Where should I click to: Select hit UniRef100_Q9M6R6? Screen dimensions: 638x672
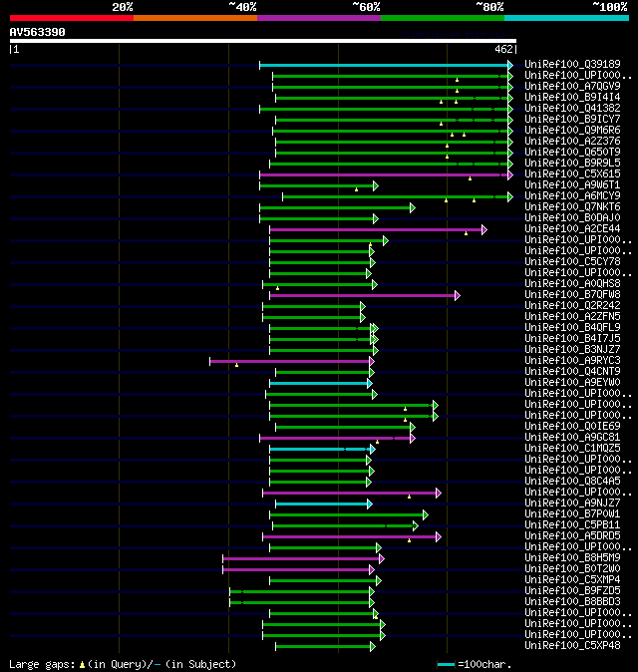pos(572,130)
